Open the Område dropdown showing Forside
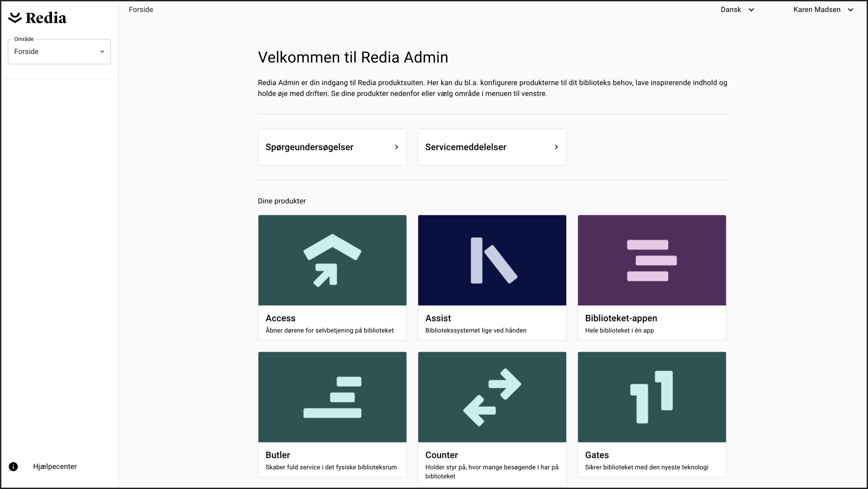This screenshot has width=868, height=489. pyautogui.click(x=59, y=51)
